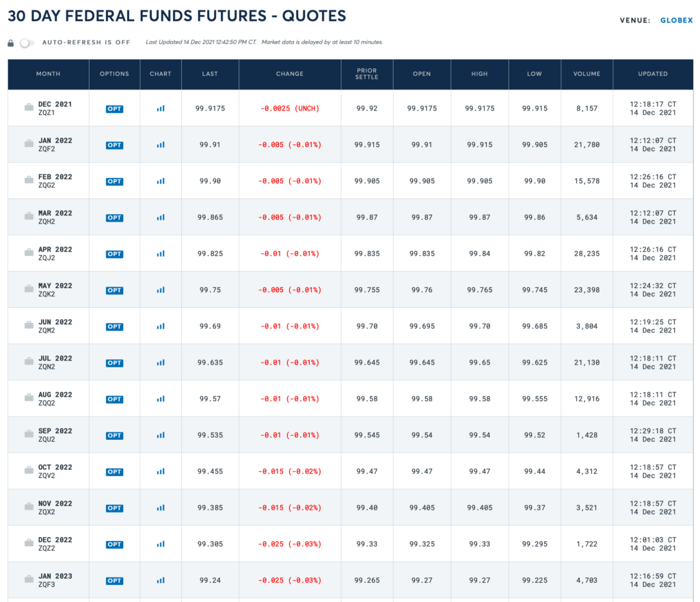Click the briefcase icon next to JAN 2022
This screenshot has height=602, width=700.
[29, 144]
